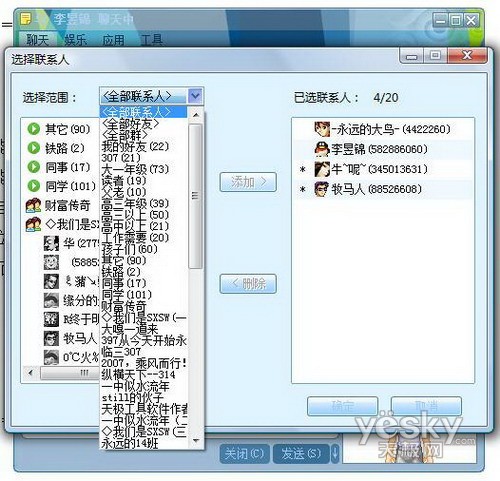Choose 天极工具软件作者 in the dropdown list
Image resolution: width=500 pixels, height=481 pixels.
144,409
